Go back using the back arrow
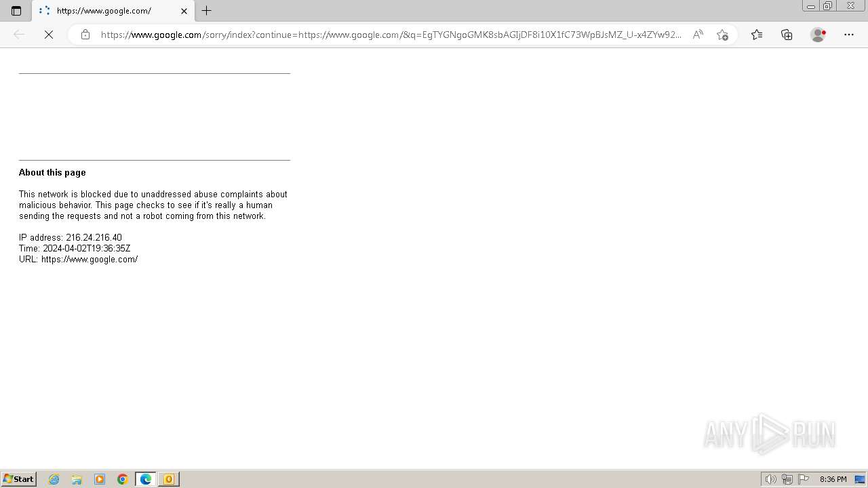868x488 pixels. point(19,35)
